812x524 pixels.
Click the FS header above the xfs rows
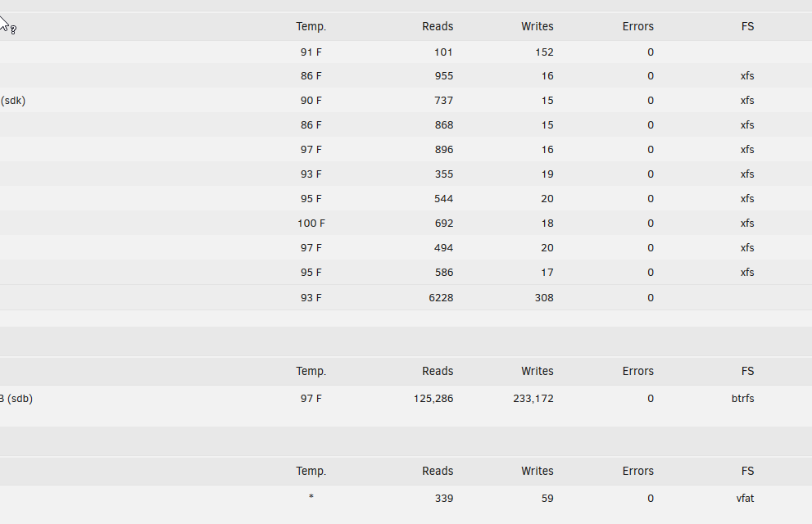(x=747, y=26)
